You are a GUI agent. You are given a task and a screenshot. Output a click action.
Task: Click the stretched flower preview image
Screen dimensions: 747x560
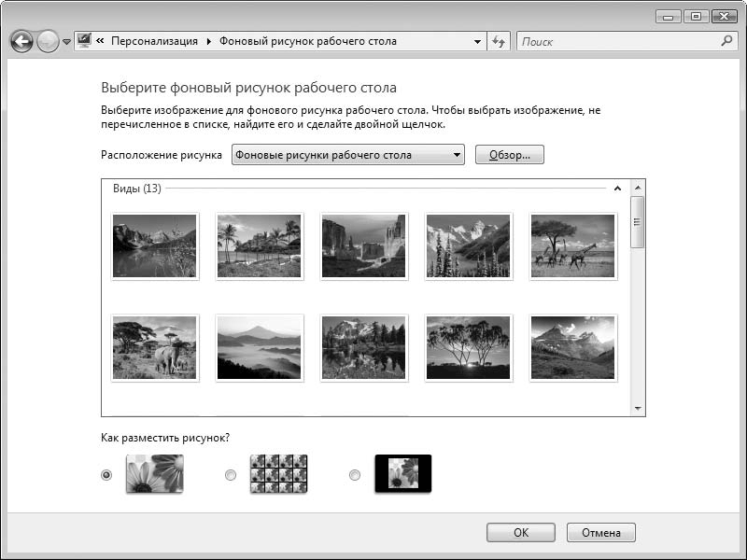coord(155,473)
